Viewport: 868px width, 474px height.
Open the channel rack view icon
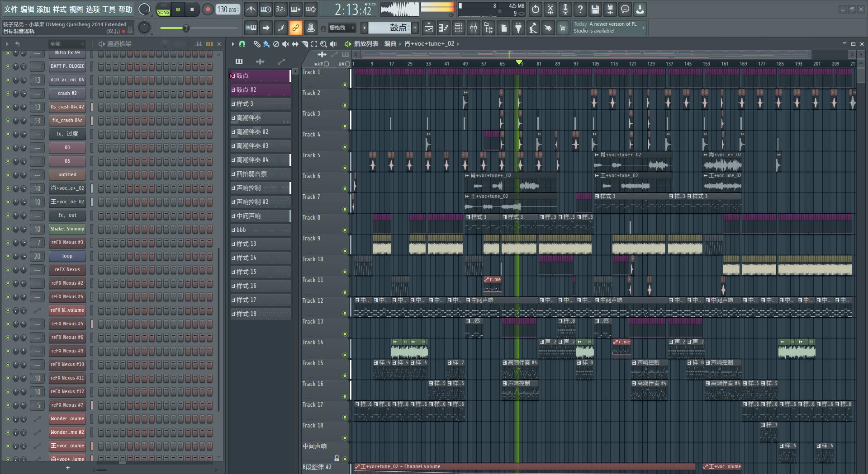click(459, 28)
